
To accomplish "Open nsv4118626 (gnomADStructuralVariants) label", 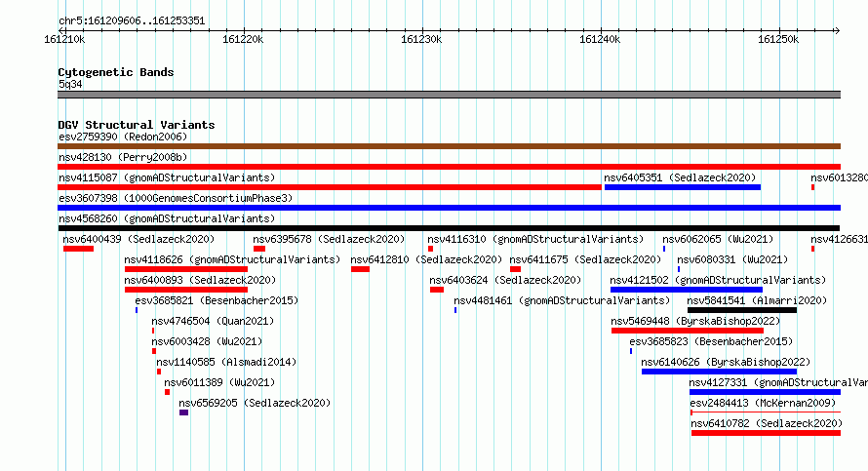I will pos(232,259).
